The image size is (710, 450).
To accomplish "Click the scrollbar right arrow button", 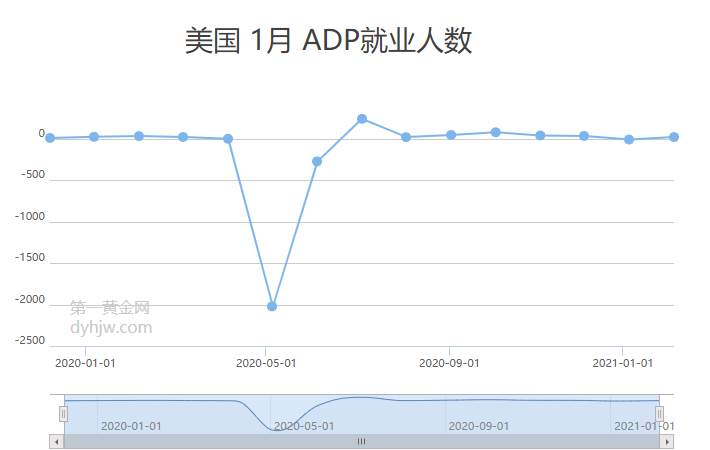I will click(667, 441).
